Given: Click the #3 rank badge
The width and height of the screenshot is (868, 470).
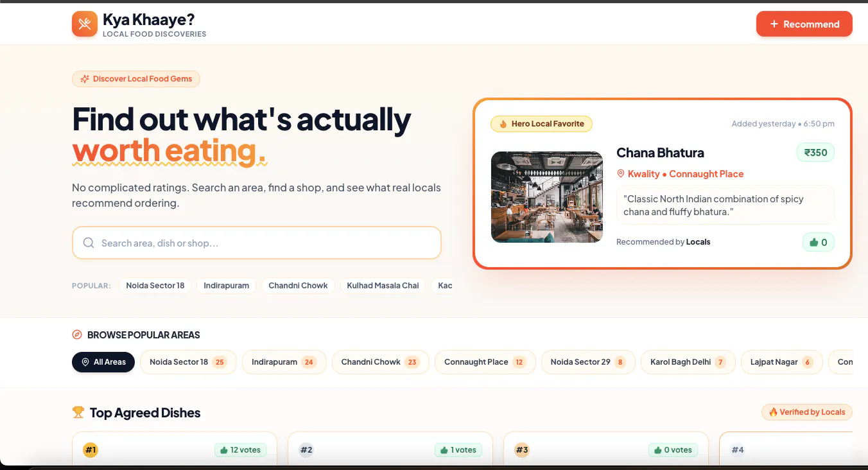Looking at the screenshot, I should (x=522, y=450).
